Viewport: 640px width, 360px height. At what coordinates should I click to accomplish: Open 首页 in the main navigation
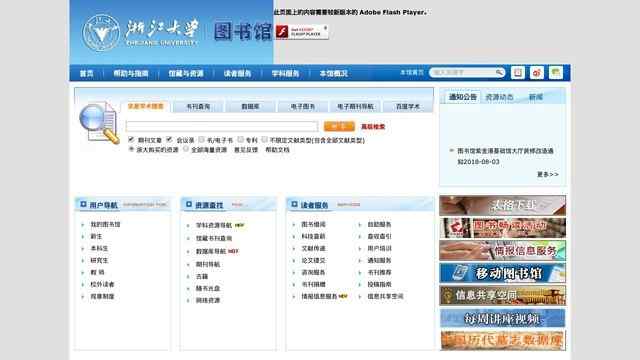(87, 73)
